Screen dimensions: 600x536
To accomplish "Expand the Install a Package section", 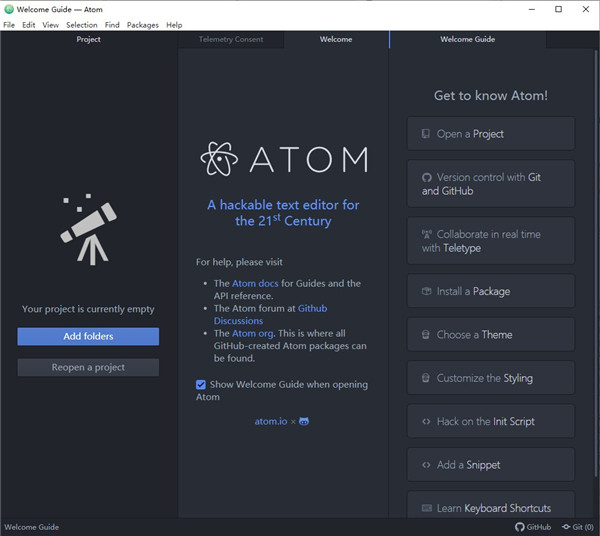I will (x=491, y=291).
